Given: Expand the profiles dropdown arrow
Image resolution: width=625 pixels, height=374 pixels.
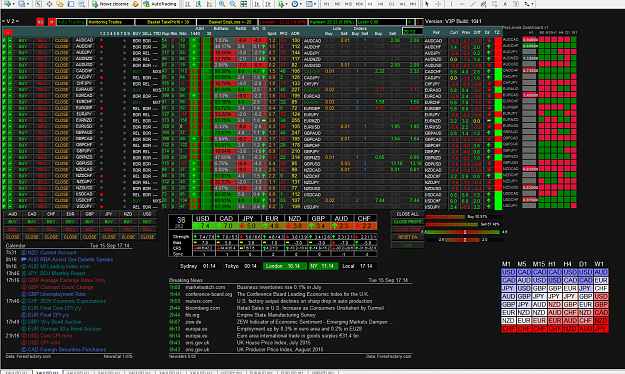Looking at the screenshot, I should click(28, 4).
